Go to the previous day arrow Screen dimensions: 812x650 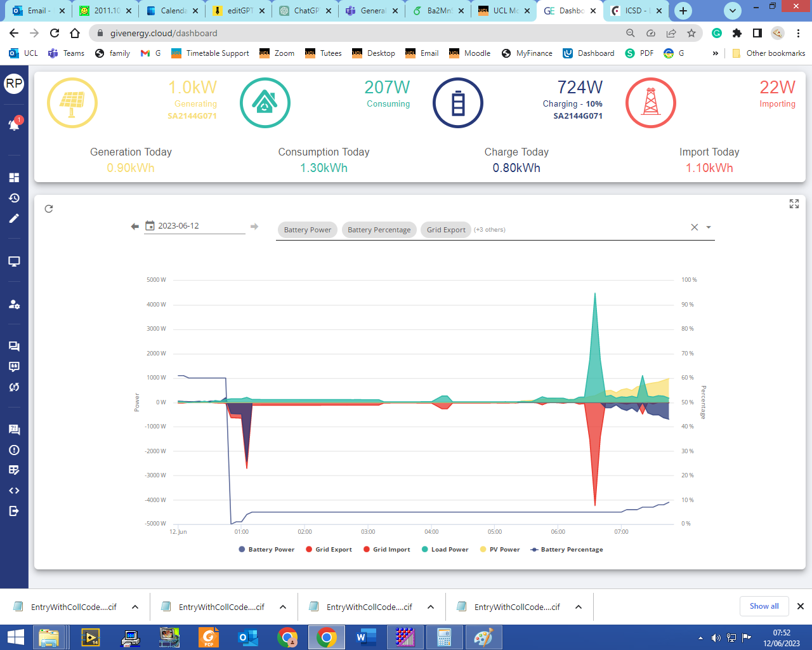(134, 227)
